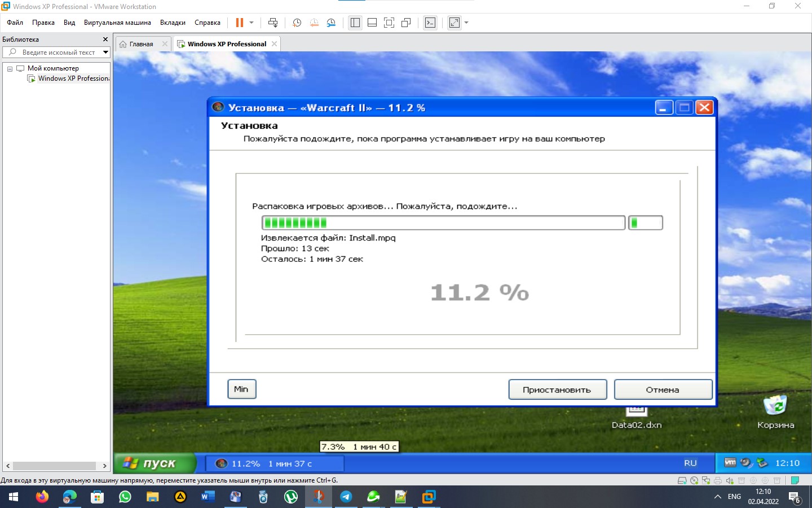Click the Приостановить button
This screenshot has width=812, height=508.
click(x=557, y=389)
